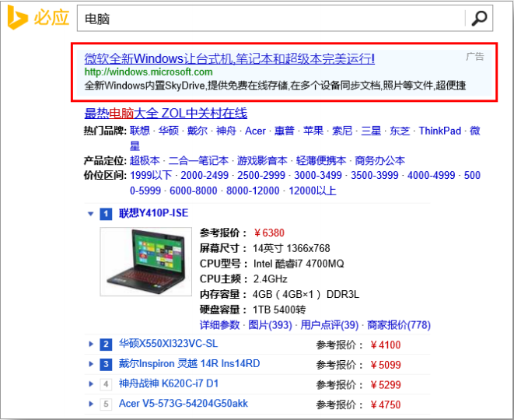
Task: Click rank badge 3 beside 戴尔Inspiron
Action: [106, 364]
